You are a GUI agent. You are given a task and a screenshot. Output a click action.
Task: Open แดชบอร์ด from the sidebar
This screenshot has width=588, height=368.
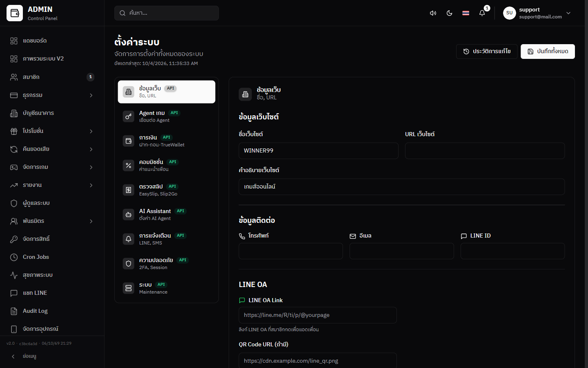pos(52,41)
